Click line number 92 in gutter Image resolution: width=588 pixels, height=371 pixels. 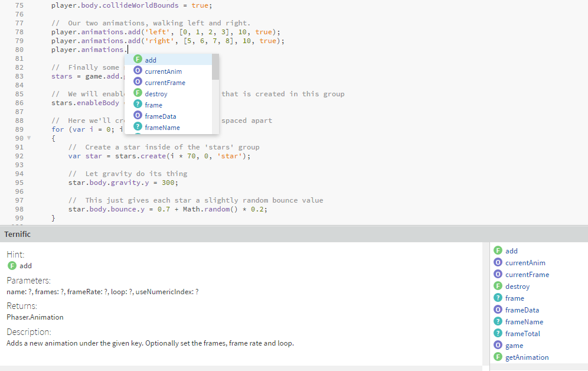coord(19,156)
